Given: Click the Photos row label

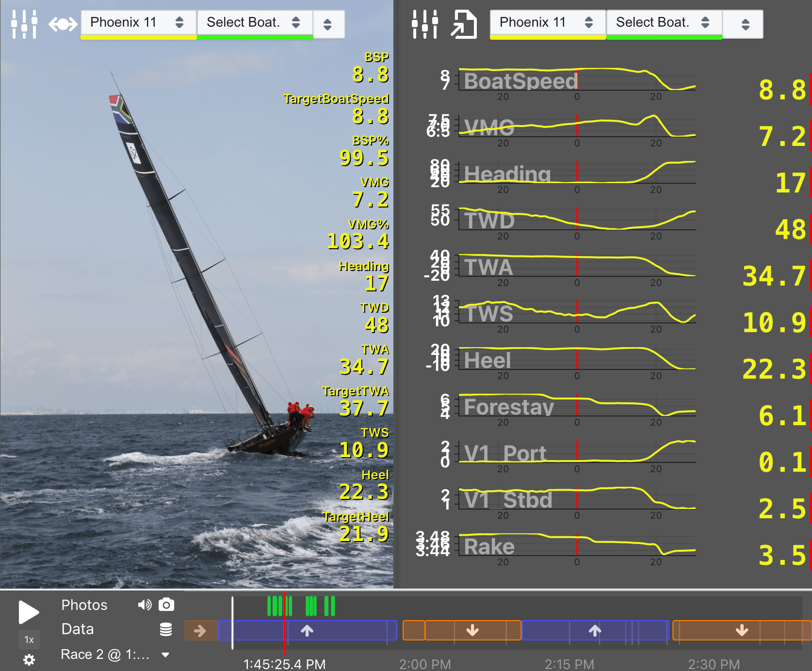Looking at the screenshot, I should click(84, 605).
